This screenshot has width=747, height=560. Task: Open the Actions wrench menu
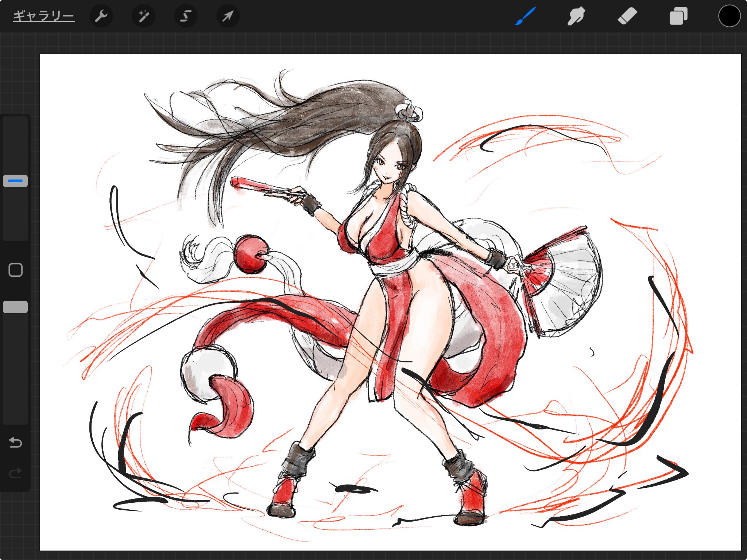101,16
